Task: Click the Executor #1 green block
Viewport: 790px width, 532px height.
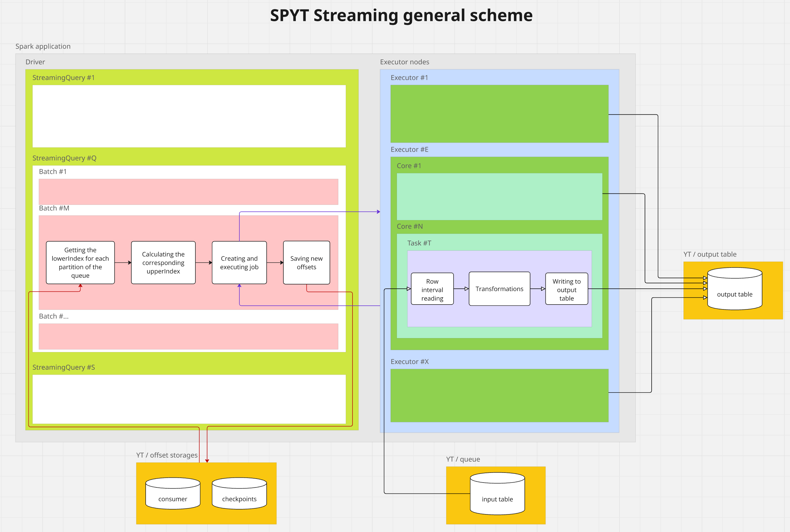Action: pos(499,114)
